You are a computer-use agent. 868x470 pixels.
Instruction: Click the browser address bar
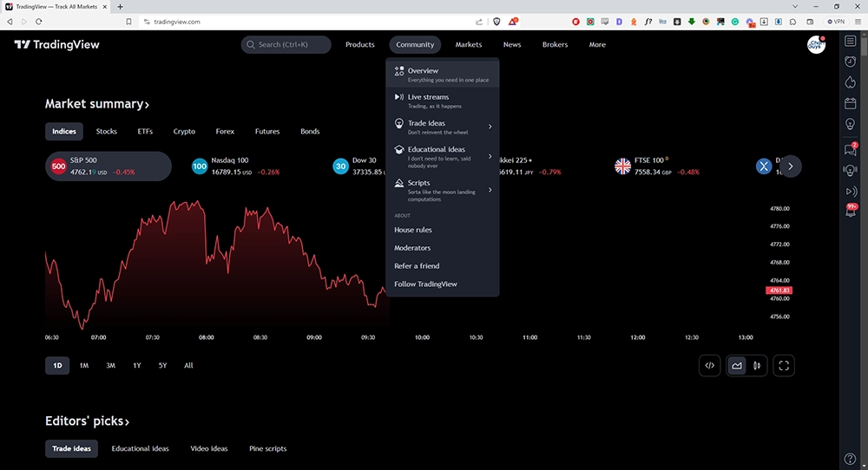[x=310, y=22]
